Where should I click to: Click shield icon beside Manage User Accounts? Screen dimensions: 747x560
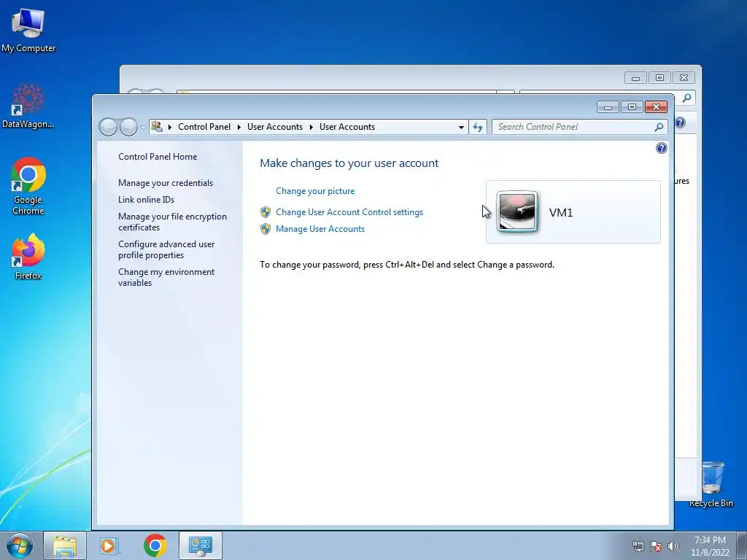point(266,229)
